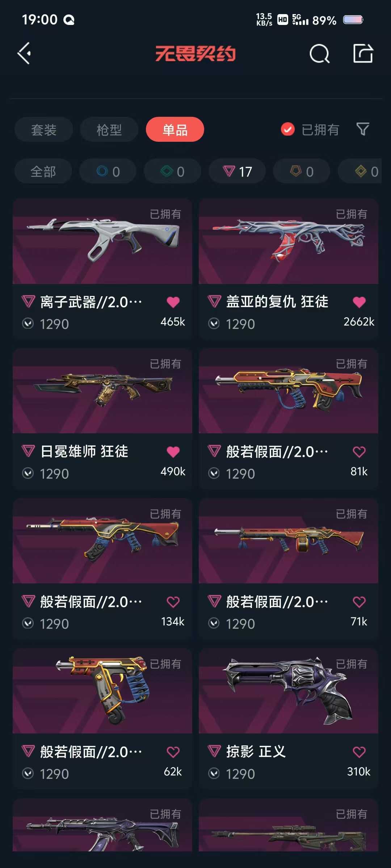The height and width of the screenshot is (868, 391).
Task: Open the 离子武器 rifle thumbnail
Action: (x=102, y=241)
